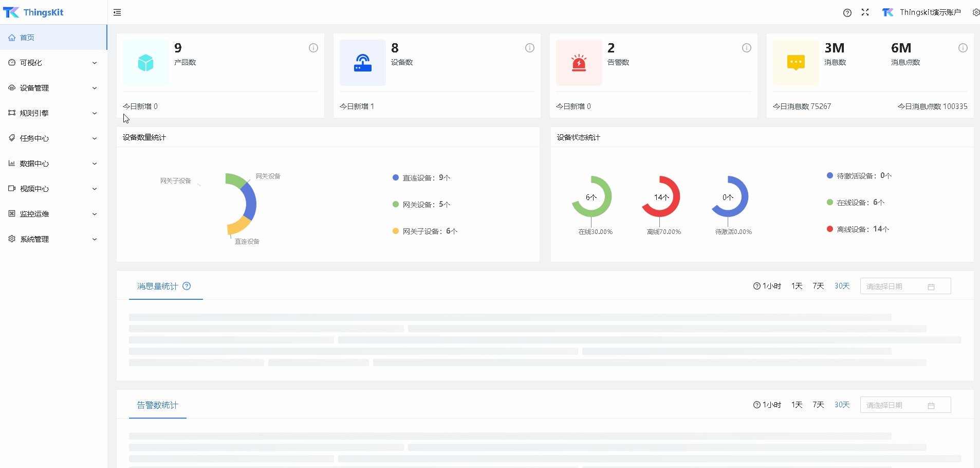Collapse the sidebar with the menu fold icon

[x=117, y=12]
